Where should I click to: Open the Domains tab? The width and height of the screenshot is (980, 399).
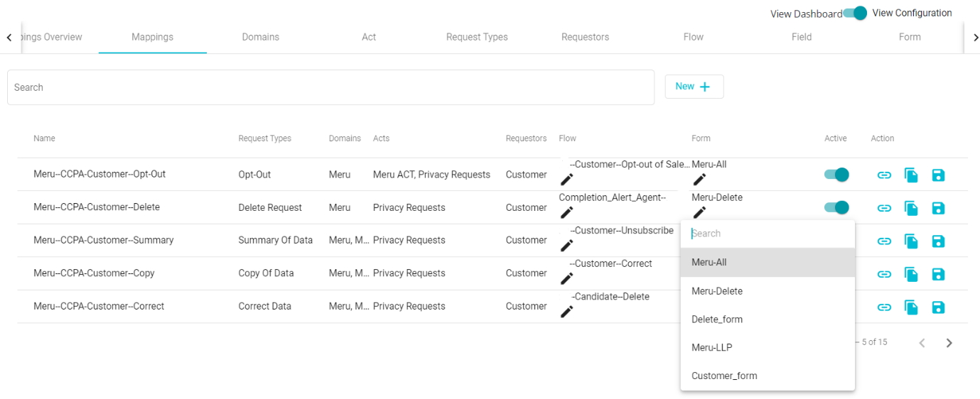pyautogui.click(x=261, y=37)
